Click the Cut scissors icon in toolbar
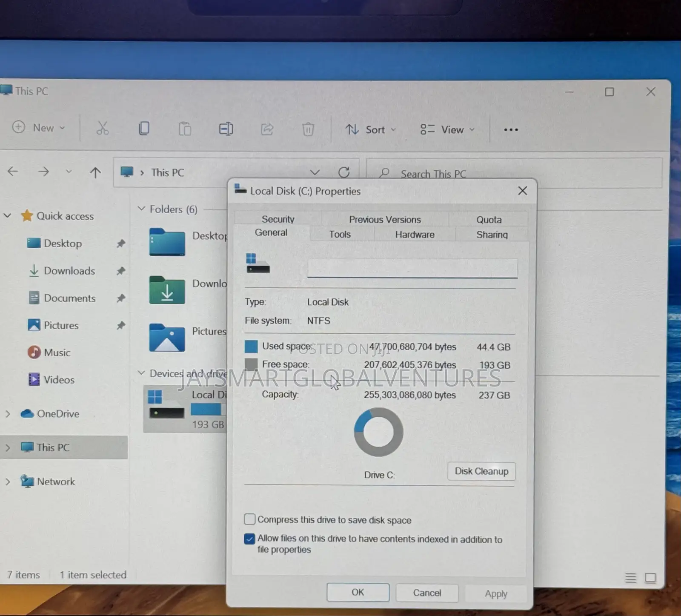 (x=102, y=128)
